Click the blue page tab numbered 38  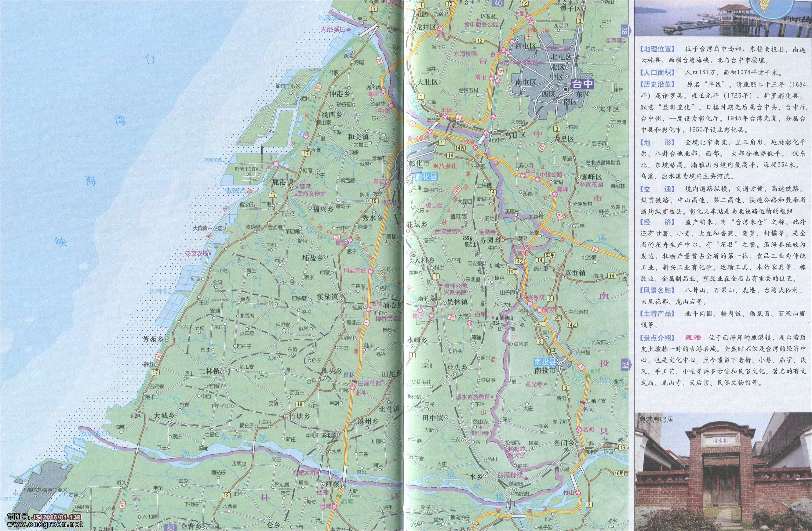[625, 30]
